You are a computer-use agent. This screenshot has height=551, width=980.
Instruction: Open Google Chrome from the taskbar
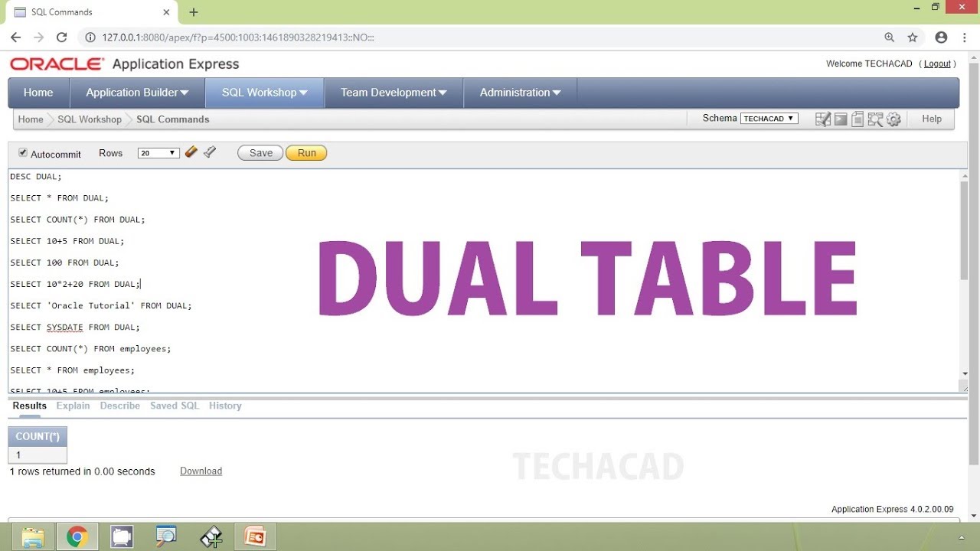(77, 536)
